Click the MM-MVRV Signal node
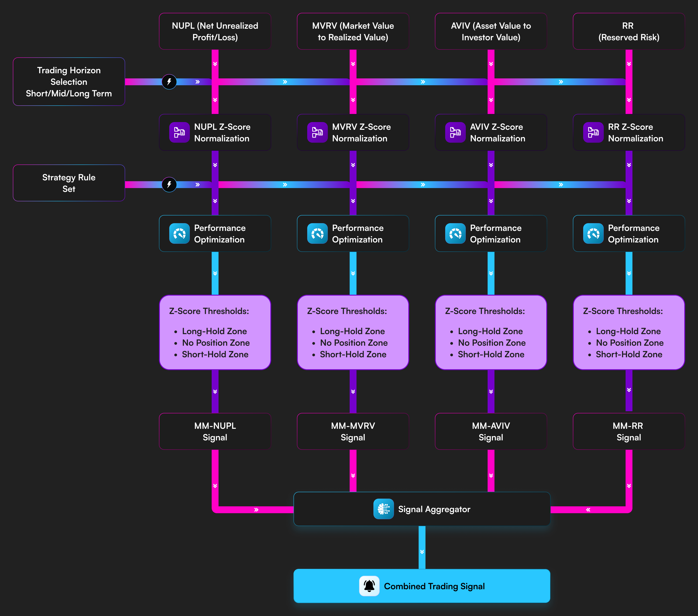 pos(353,431)
